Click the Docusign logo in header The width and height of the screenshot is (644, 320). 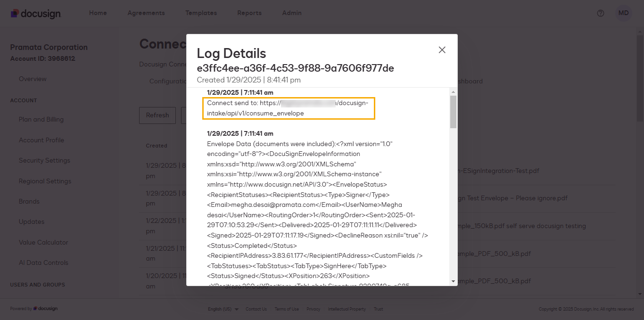click(x=36, y=13)
